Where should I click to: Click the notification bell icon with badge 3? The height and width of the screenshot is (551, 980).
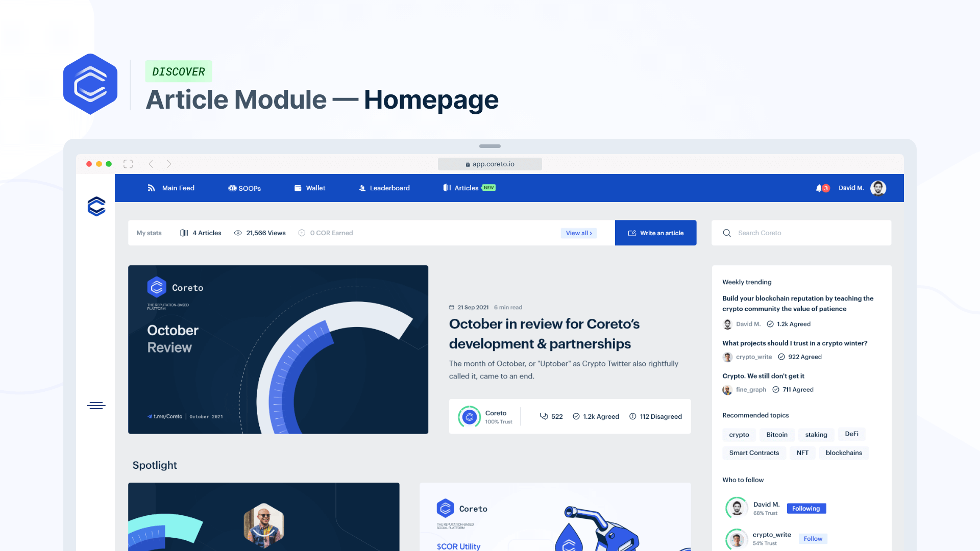point(820,188)
